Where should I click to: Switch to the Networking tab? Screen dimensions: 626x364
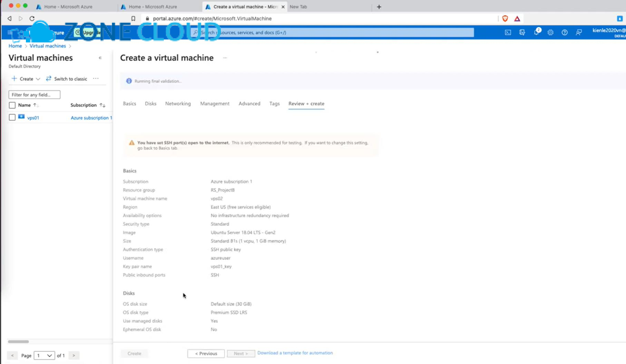point(178,103)
